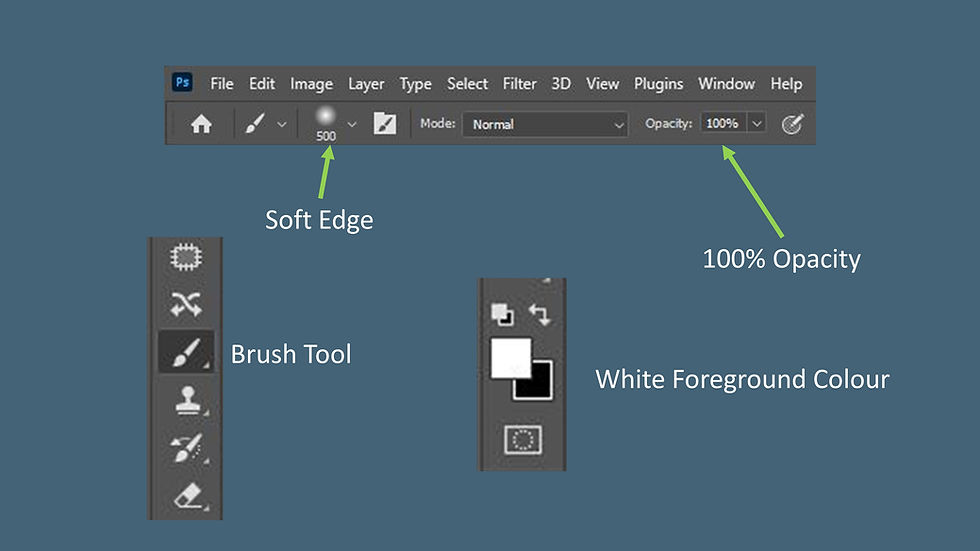This screenshot has height=551, width=980.
Task: Click the Opacity 100% input field
Action: 723,124
